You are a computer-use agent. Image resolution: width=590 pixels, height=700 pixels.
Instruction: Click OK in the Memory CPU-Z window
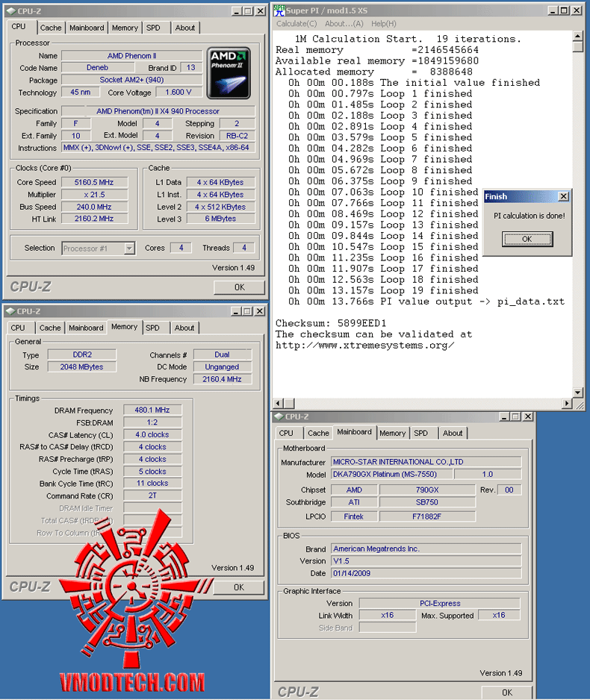click(239, 587)
